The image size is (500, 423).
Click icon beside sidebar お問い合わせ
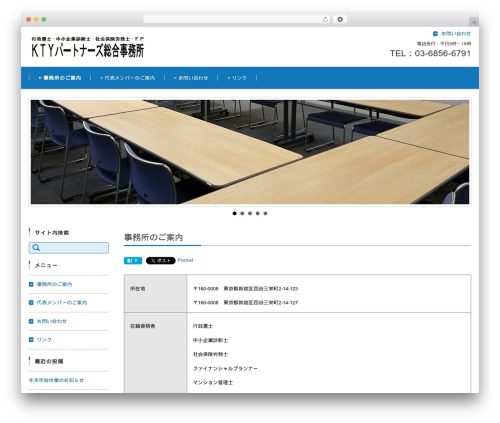[31, 321]
